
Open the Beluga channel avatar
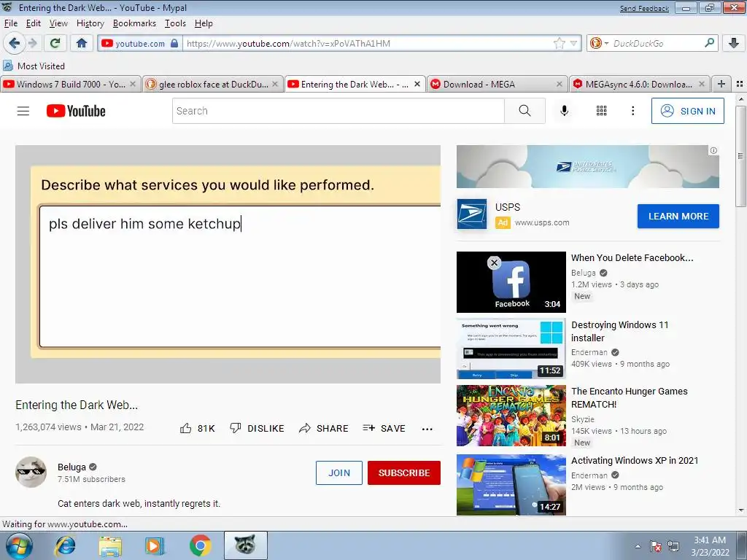point(31,472)
